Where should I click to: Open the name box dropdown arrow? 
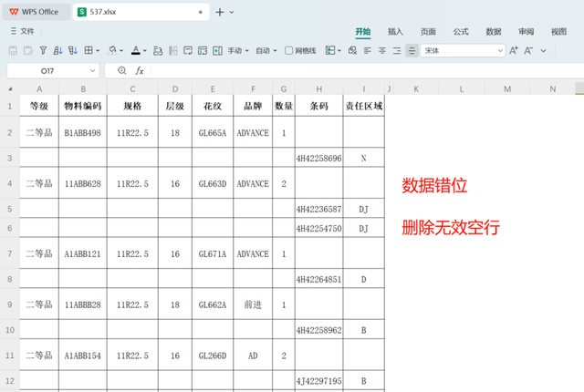(x=92, y=71)
